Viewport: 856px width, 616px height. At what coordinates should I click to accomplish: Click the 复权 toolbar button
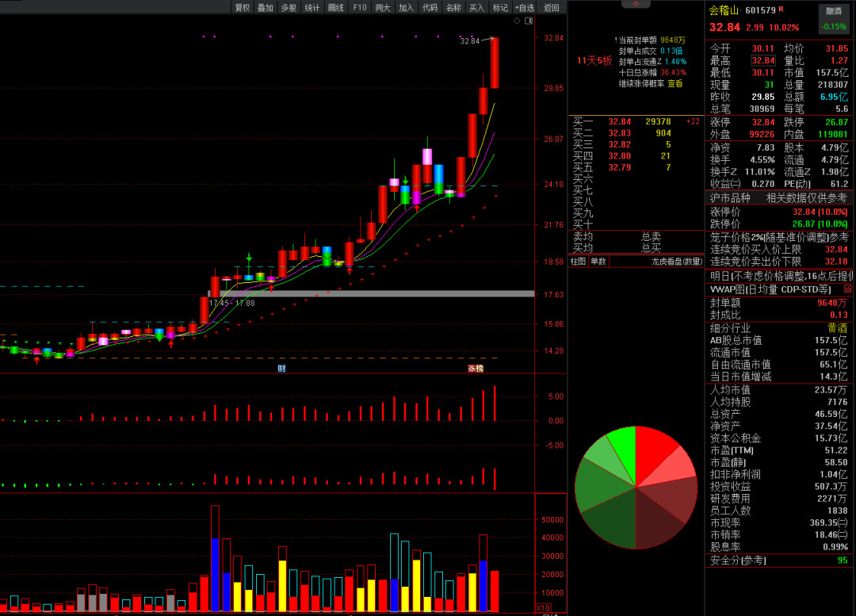coord(242,7)
